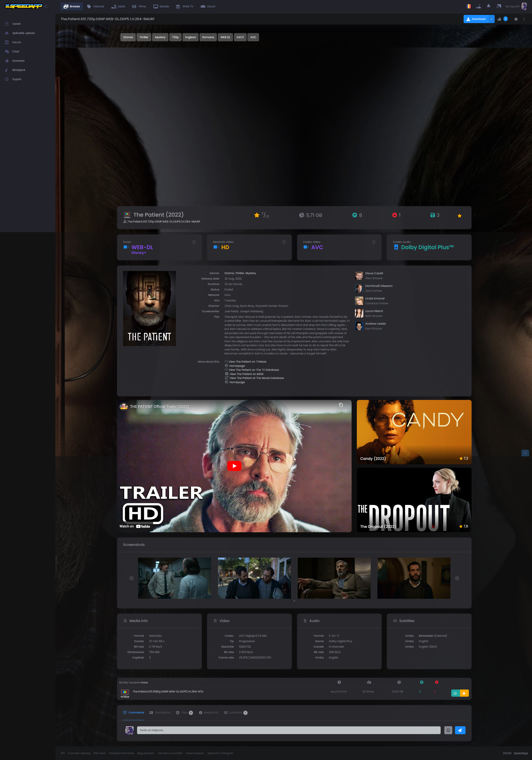Open the three-dot more options menu
Image resolution: width=532 pixels, height=760 pixels.
tap(524, 19)
